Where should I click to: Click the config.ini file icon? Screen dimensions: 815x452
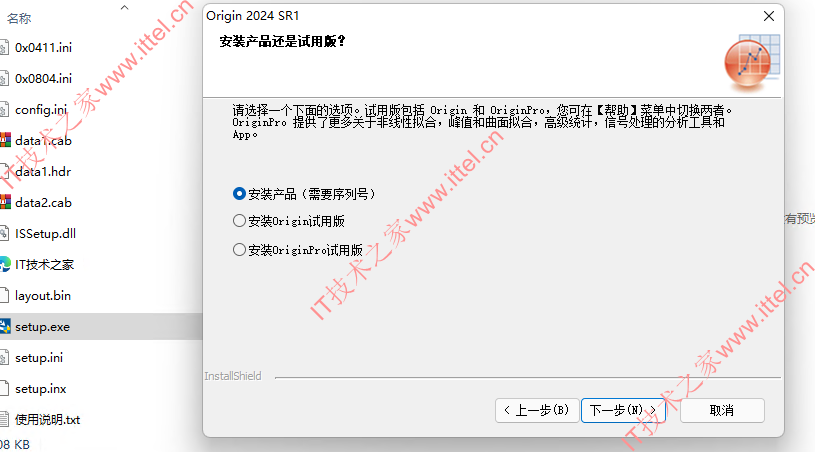[x=4, y=110]
